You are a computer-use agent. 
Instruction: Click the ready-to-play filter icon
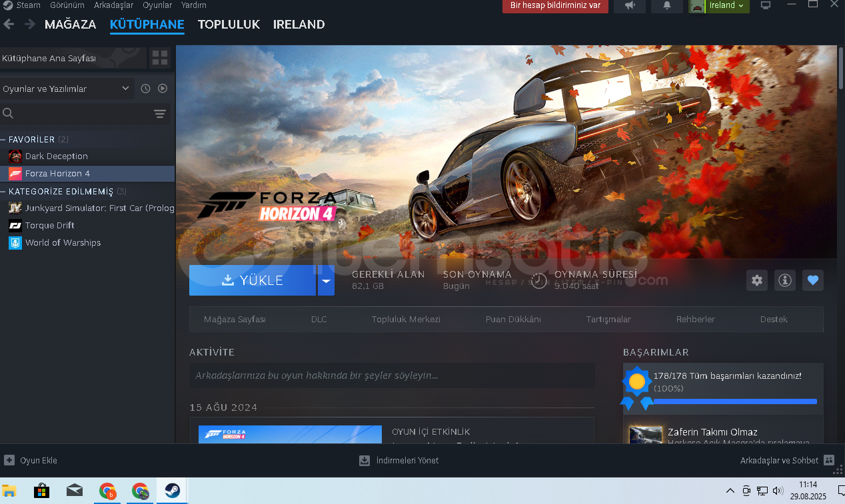coord(163,89)
